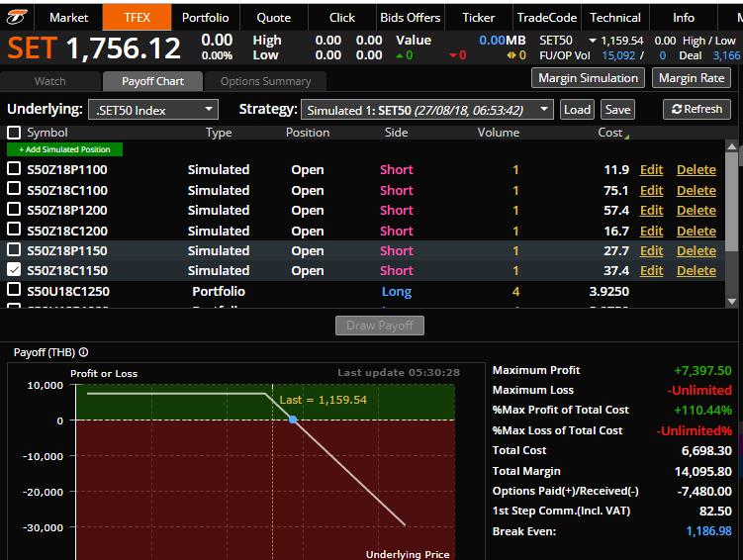Image resolution: width=743 pixels, height=560 pixels.
Task: Check the S50Z18C1100 row checkbox
Action: [x=14, y=189]
